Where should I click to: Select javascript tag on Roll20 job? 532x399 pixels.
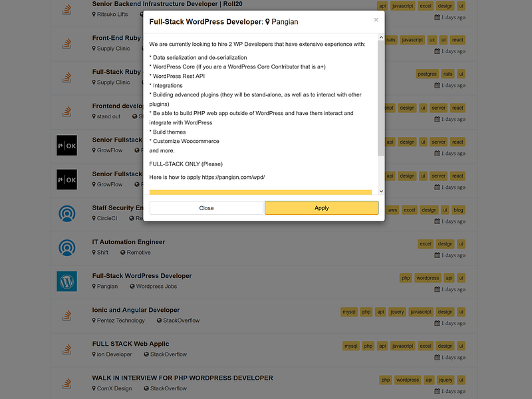point(403,6)
